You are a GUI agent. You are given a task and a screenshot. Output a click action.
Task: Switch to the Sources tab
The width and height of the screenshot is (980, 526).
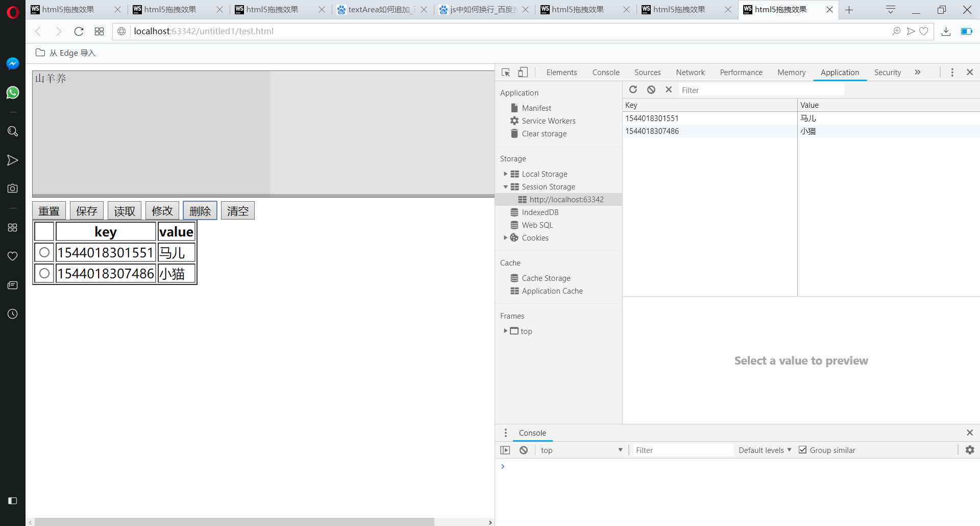[647, 73]
